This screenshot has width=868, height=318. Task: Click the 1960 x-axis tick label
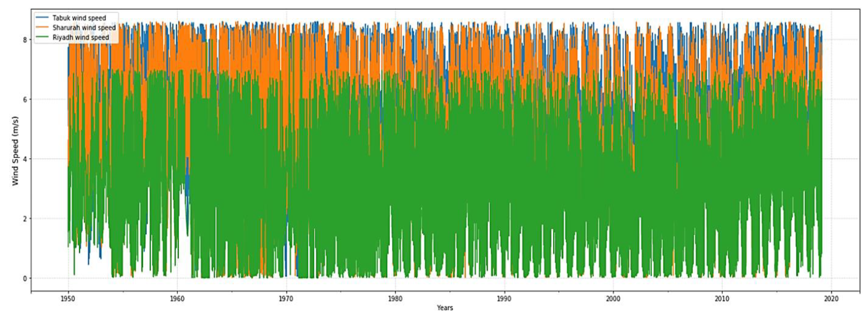tap(177, 299)
